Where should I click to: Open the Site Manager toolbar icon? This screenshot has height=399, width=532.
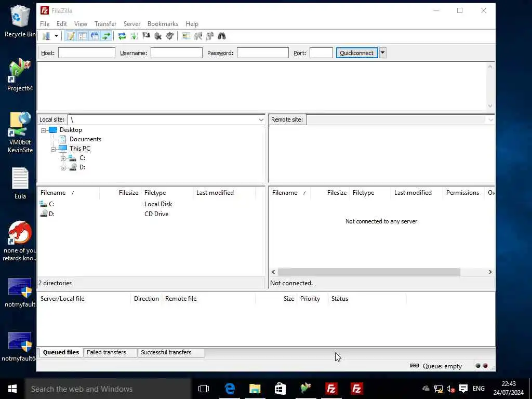[x=46, y=36]
